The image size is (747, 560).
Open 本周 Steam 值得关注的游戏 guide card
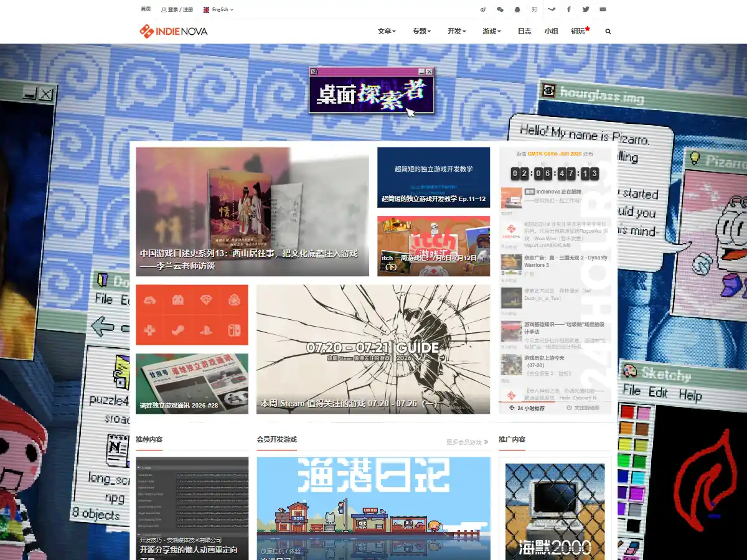point(374,349)
